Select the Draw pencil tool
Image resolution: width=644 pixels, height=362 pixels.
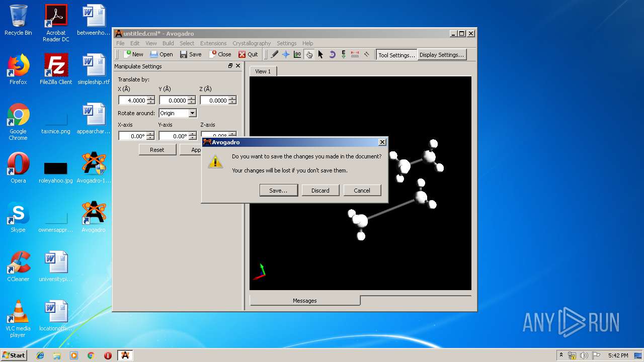[274, 54]
